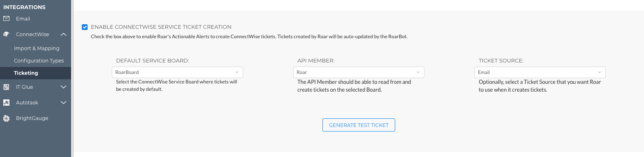The width and height of the screenshot is (644, 157).
Task: Click Generate Test Ticket button
Action: (x=359, y=125)
